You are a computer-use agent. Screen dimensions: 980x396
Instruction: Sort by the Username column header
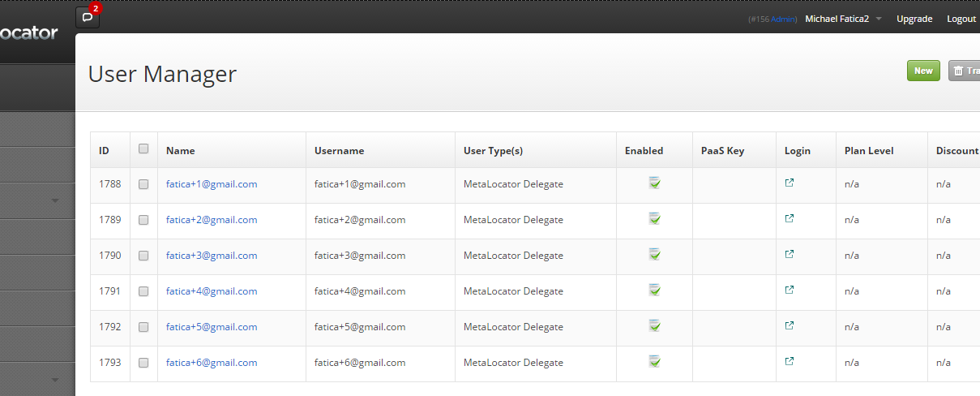[x=339, y=151]
